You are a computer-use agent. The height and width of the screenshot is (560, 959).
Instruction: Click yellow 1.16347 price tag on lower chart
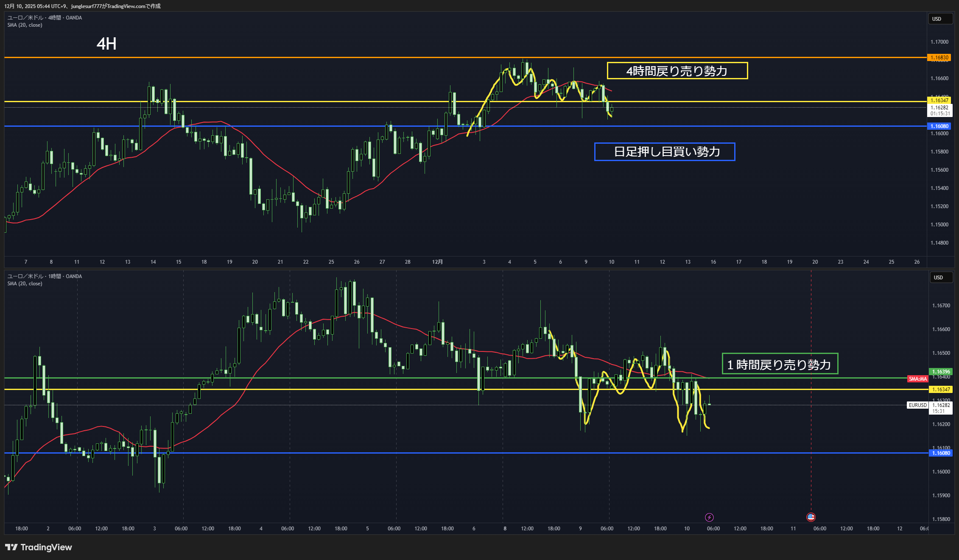click(940, 389)
